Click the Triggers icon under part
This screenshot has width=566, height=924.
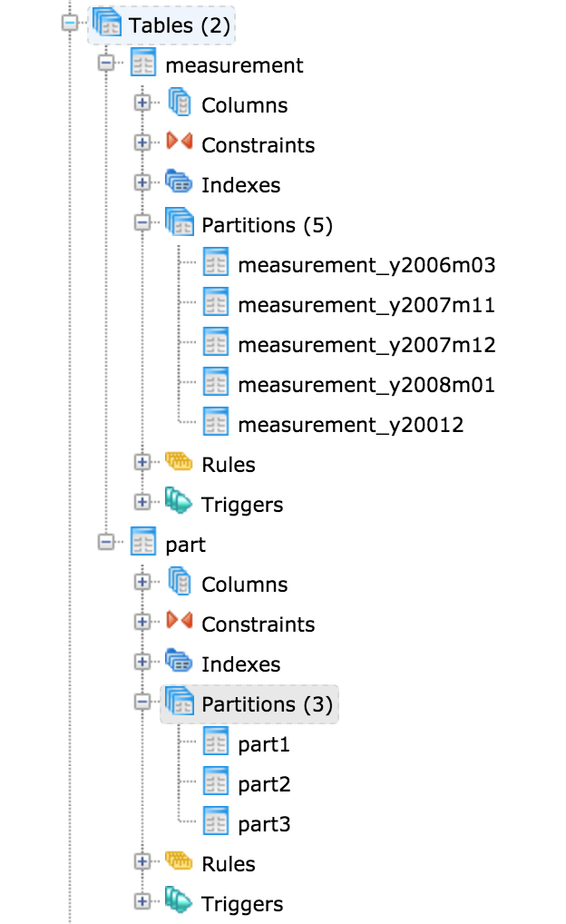pyautogui.click(x=180, y=903)
